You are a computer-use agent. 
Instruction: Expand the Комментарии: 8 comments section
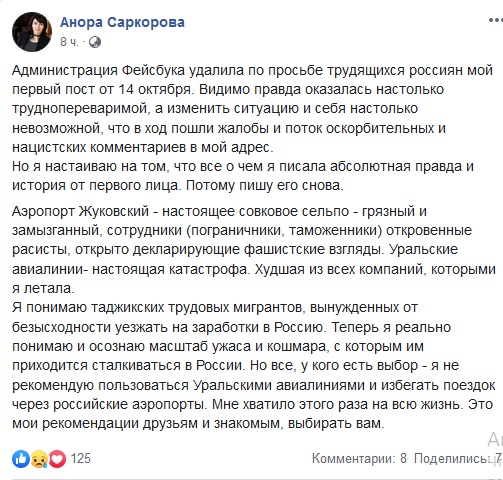(x=359, y=459)
